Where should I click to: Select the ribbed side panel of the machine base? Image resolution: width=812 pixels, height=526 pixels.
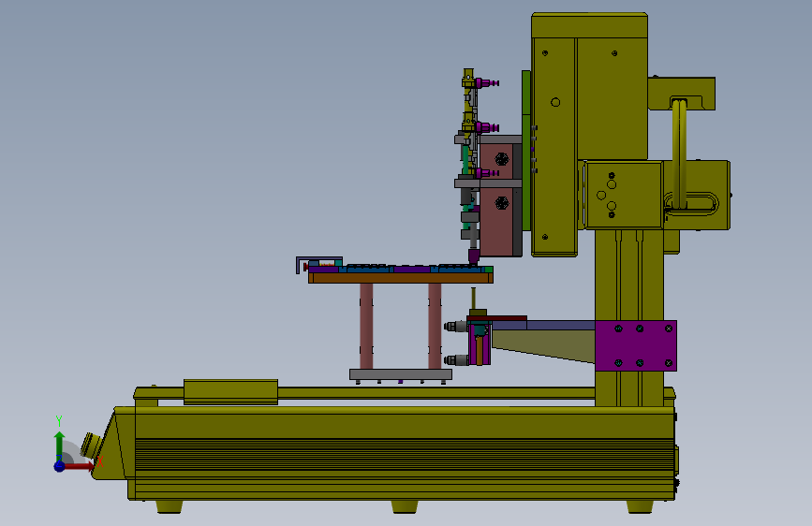pos(405,455)
